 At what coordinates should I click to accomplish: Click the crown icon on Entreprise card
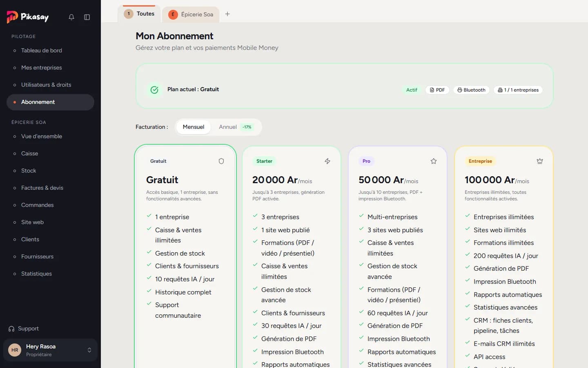coord(540,161)
